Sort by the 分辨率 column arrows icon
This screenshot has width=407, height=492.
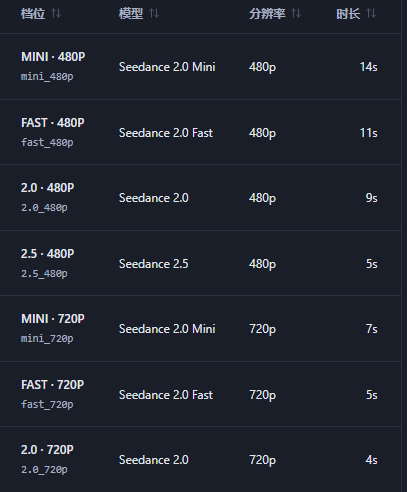[x=296, y=14]
